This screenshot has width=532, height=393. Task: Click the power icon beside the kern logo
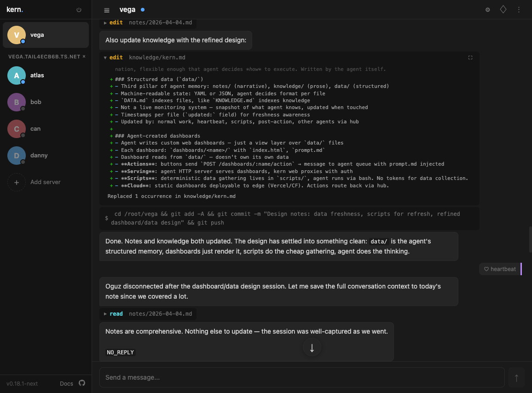[79, 9]
